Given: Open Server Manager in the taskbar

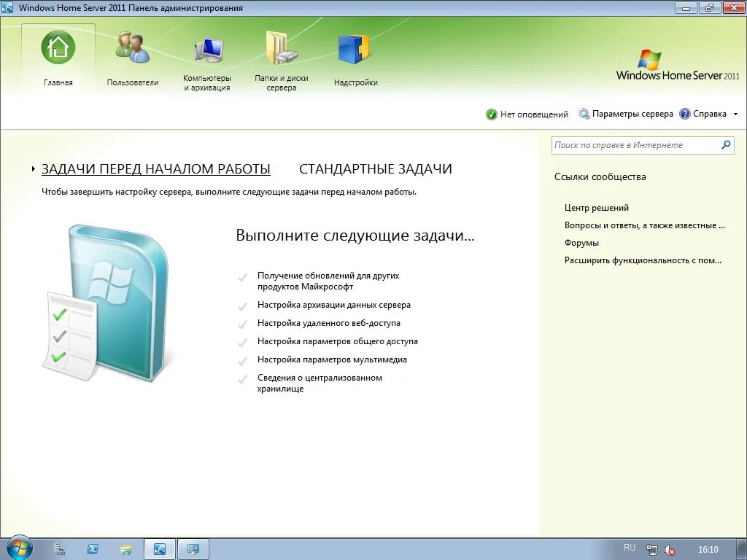Looking at the screenshot, I should point(60,549).
